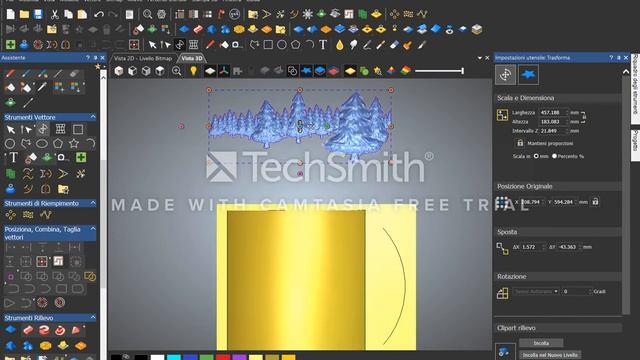Screen dimensions: 640x360
Task: Click the Incolla button
Action: pos(541,343)
